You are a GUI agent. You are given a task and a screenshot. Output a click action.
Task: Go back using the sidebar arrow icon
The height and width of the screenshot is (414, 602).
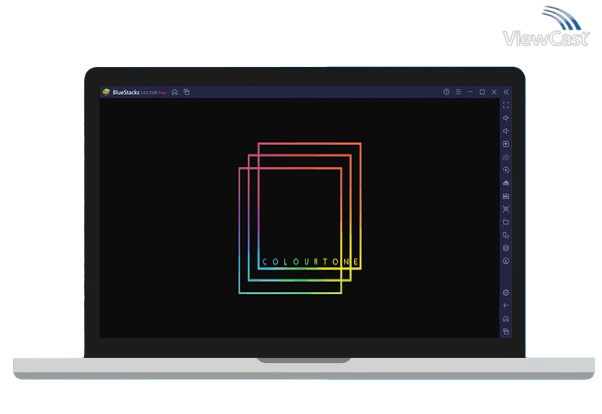point(506,306)
